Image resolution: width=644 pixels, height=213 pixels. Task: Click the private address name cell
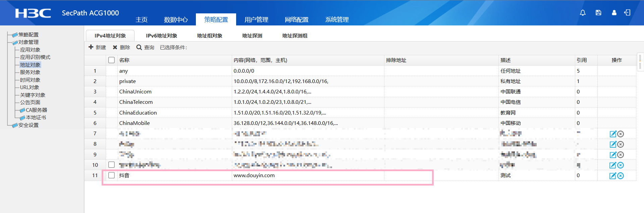(174, 81)
